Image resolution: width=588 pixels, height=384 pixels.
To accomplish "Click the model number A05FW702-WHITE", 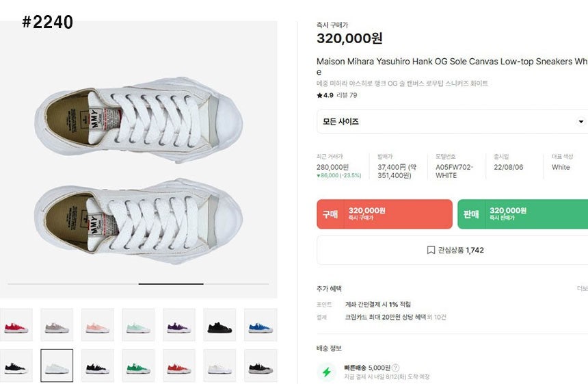I will 455,171.
